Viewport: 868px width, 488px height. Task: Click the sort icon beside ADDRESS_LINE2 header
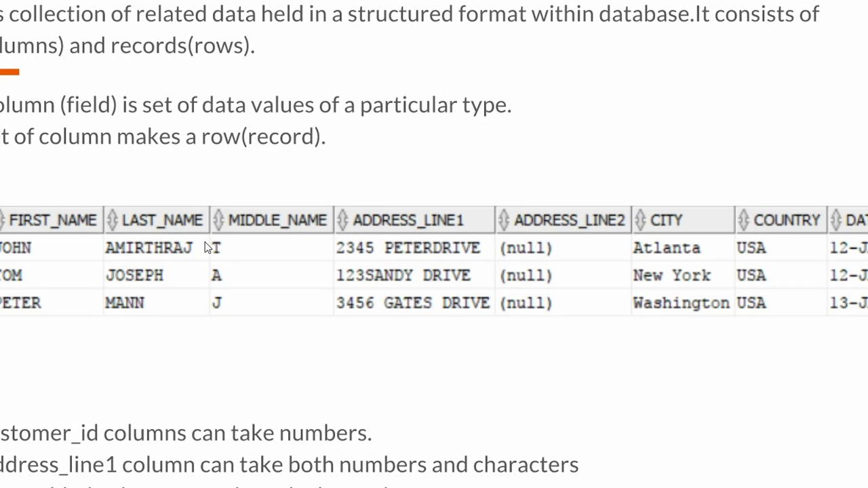504,220
